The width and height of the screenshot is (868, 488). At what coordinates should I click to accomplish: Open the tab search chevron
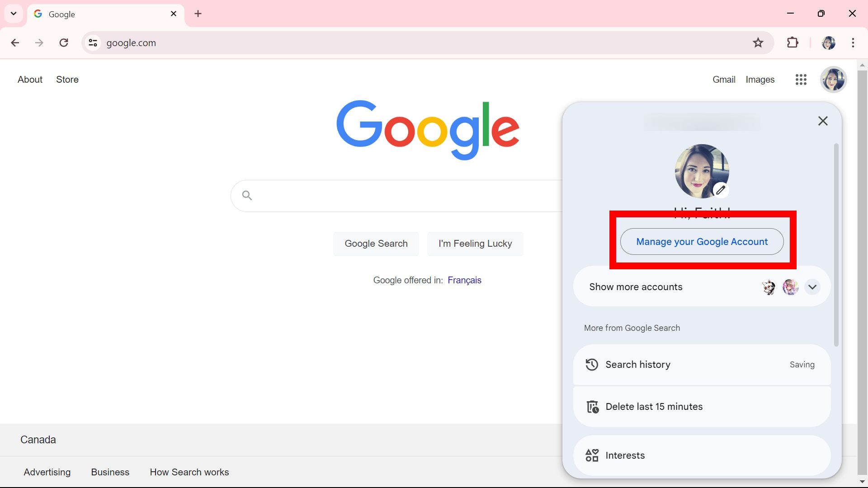(x=13, y=14)
